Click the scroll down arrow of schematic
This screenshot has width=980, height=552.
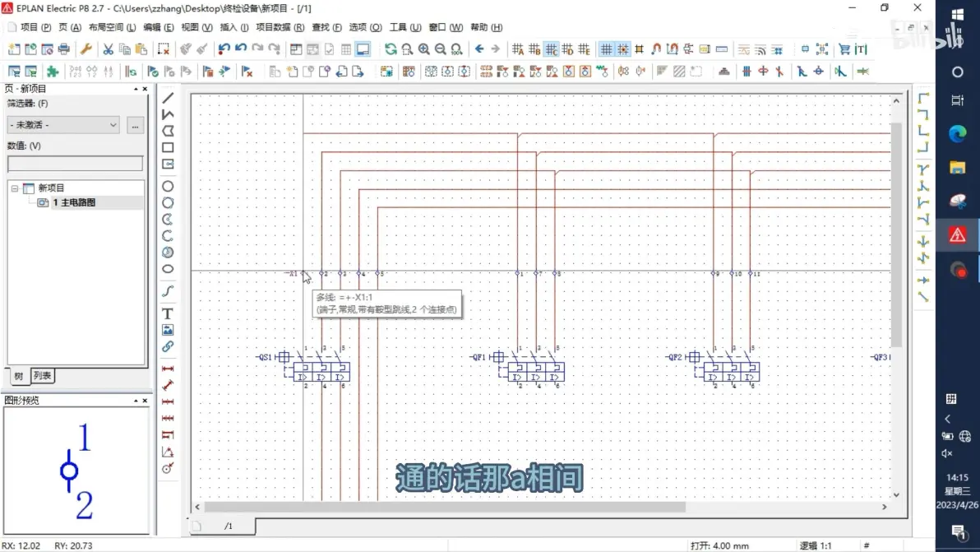896,494
